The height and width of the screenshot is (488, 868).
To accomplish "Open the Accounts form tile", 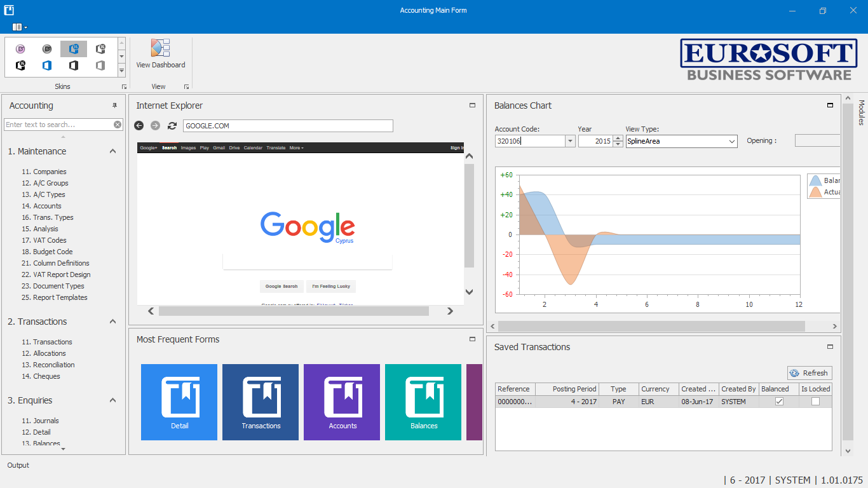I will [x=342, y=402].
